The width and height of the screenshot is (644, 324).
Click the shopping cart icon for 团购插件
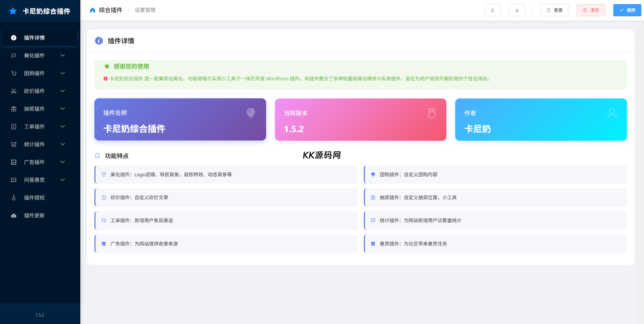14,73
